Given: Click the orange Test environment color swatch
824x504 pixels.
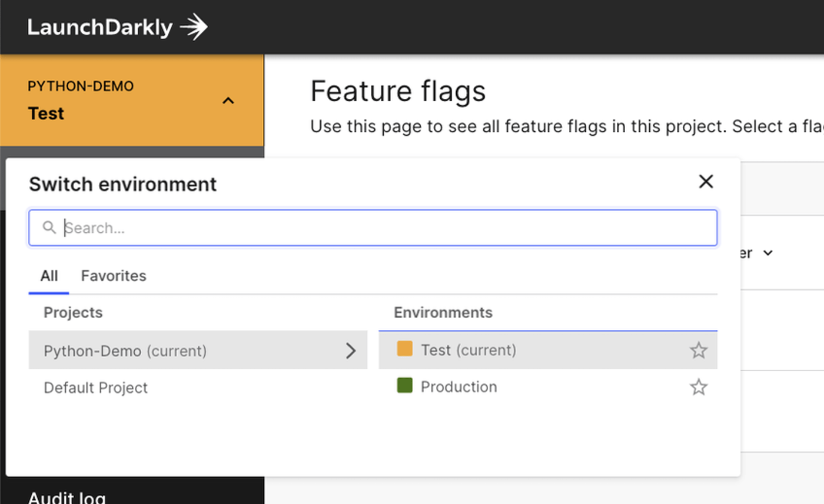Looking at the screenshot, I should [x=405, y=349].
